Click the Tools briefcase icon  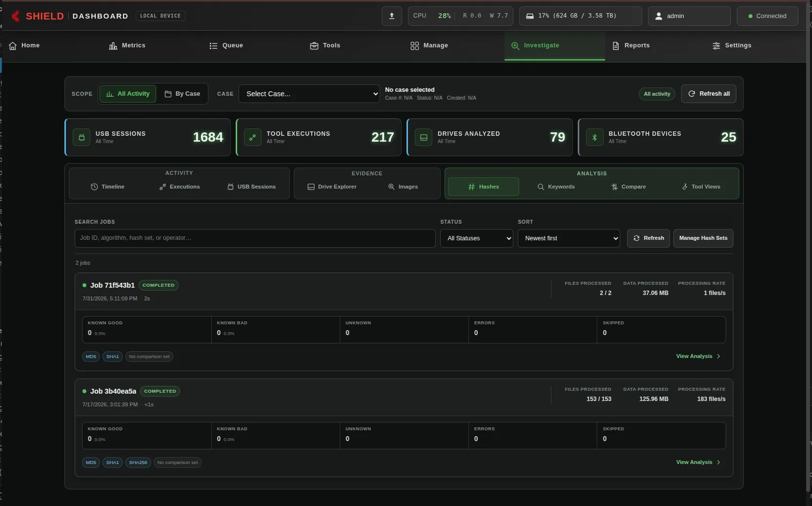pos(314,45)
